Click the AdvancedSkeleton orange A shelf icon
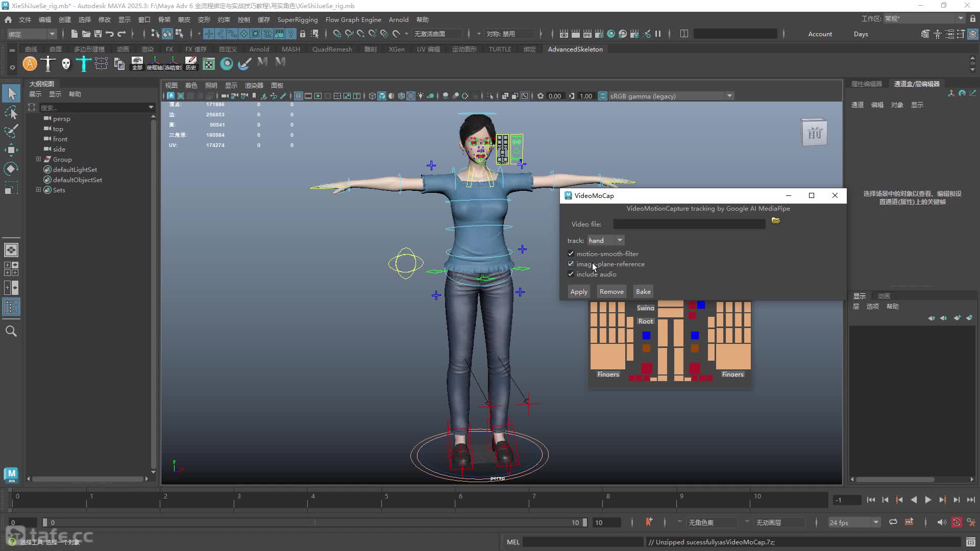Screen dimensions: 980x551 (x=30, y=64)
